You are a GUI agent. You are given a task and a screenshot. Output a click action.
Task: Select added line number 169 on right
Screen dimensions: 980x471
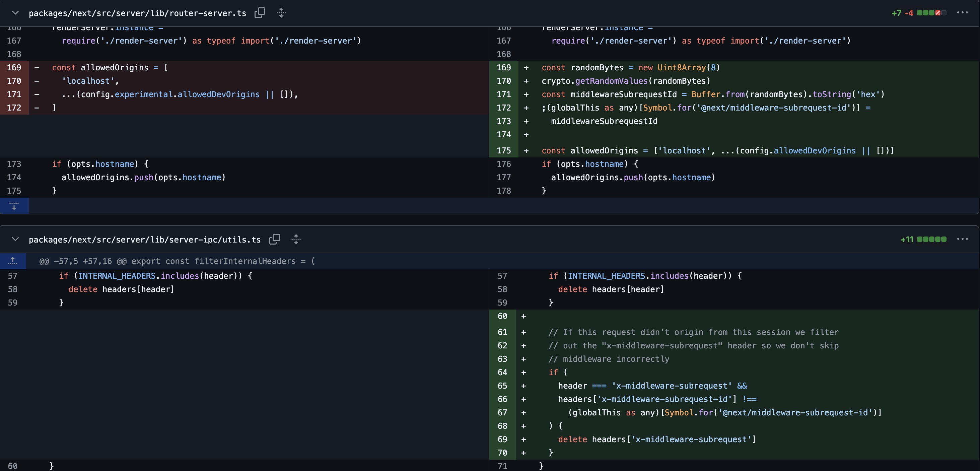pyautogui.click(x=504, y=67)
